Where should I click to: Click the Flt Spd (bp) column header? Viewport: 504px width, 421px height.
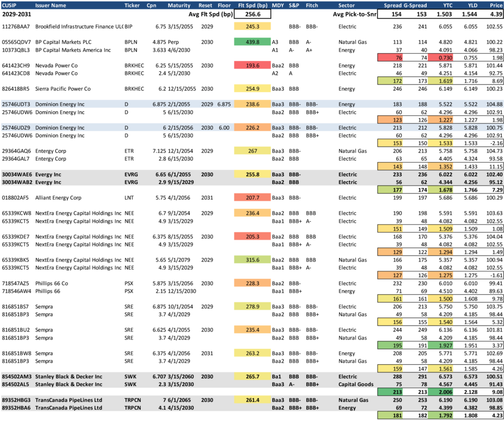(252, 5)
